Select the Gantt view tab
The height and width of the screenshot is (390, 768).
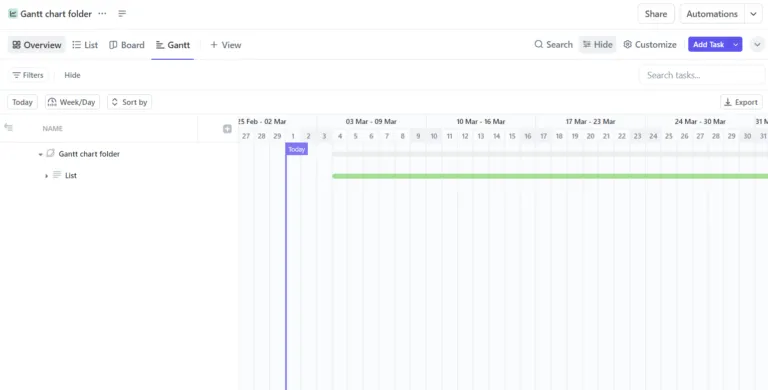click(x=173, y=45)
